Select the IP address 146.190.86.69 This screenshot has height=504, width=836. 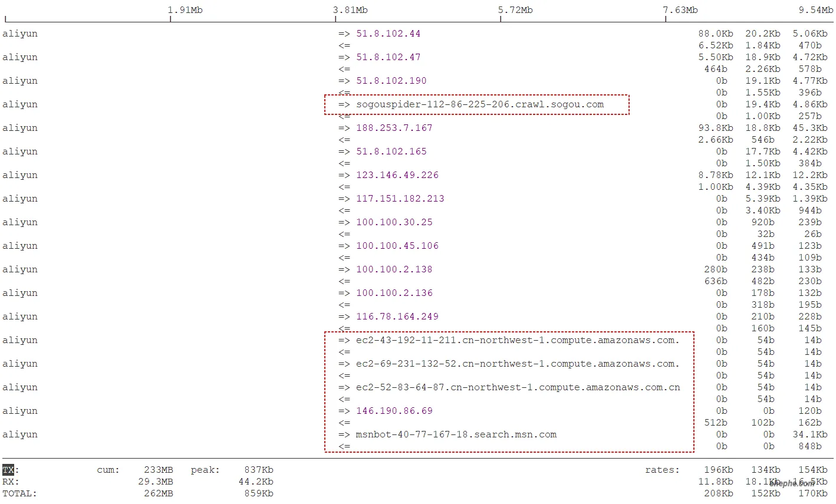click(394, 411)
